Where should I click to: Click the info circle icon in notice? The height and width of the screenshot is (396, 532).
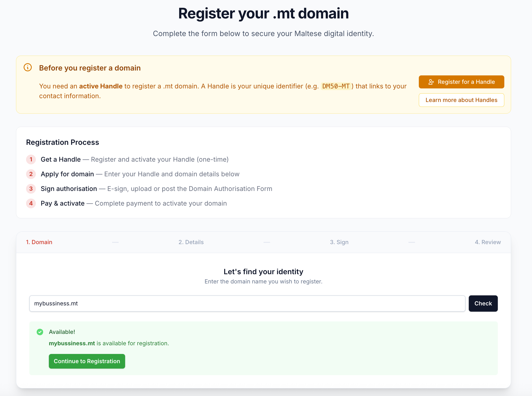pyautogui.click(x=28, y=67)
